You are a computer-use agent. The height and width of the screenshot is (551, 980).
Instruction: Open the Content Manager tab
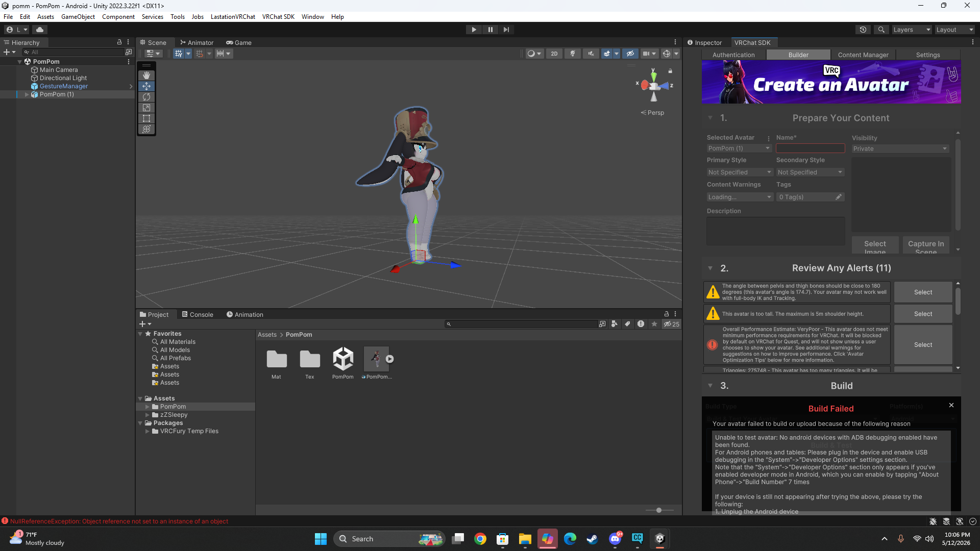point(863,55)
